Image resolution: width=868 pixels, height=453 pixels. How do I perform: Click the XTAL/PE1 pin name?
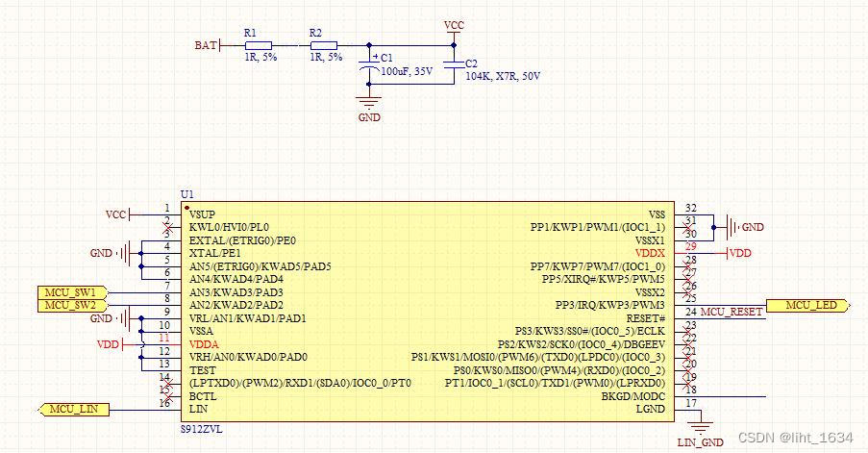click(214, 253)
